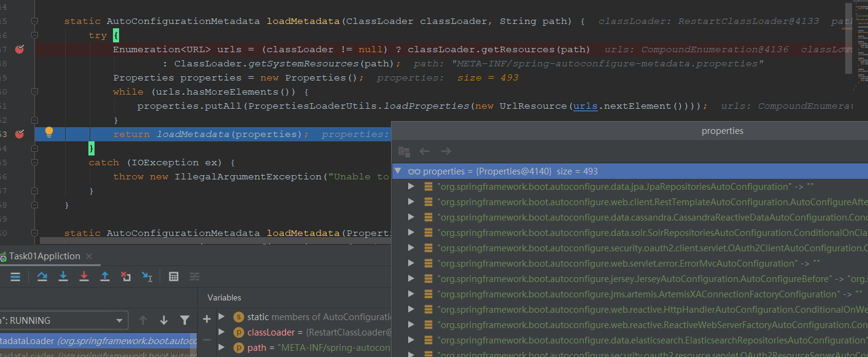This screenshot has width=868, height=357.
Task: Click the IllegalArgumentException throw statement
Action: pyautogui.click(x=252, y=176)
